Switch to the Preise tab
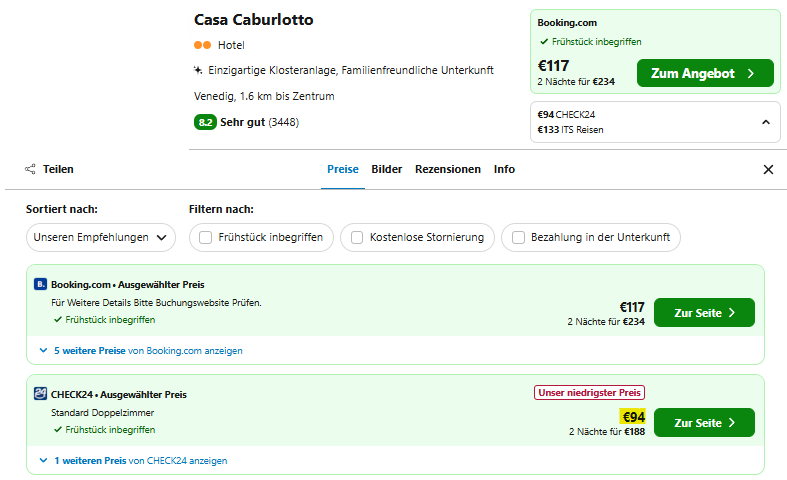787x480 pixels. (x=343, y=169)
